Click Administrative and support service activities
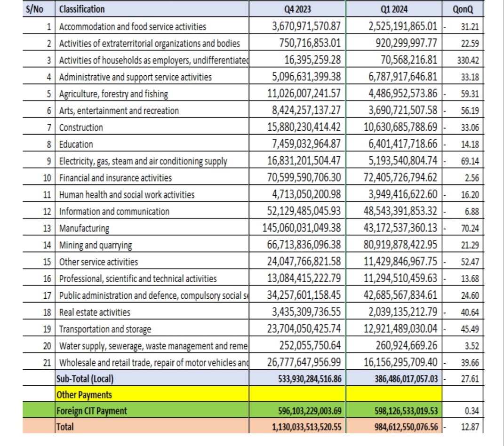The image size is (504, 446). tap(136, 77)
